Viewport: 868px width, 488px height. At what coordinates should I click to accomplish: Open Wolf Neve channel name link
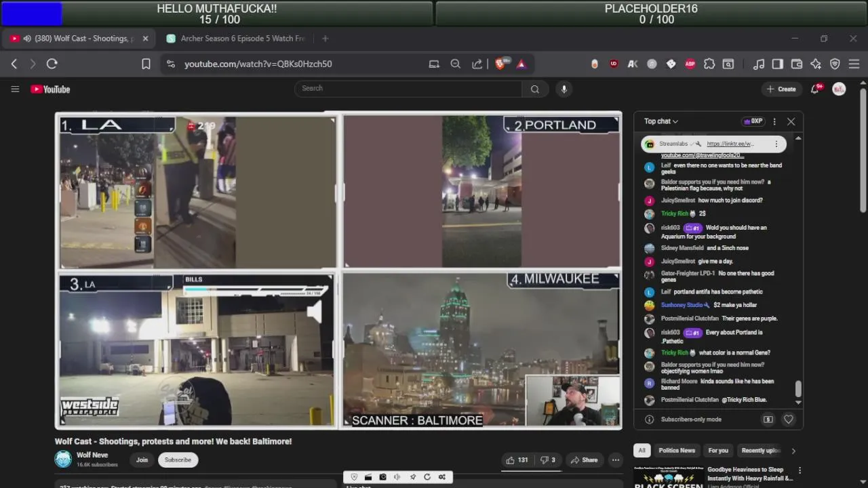[x=92, y=455]
